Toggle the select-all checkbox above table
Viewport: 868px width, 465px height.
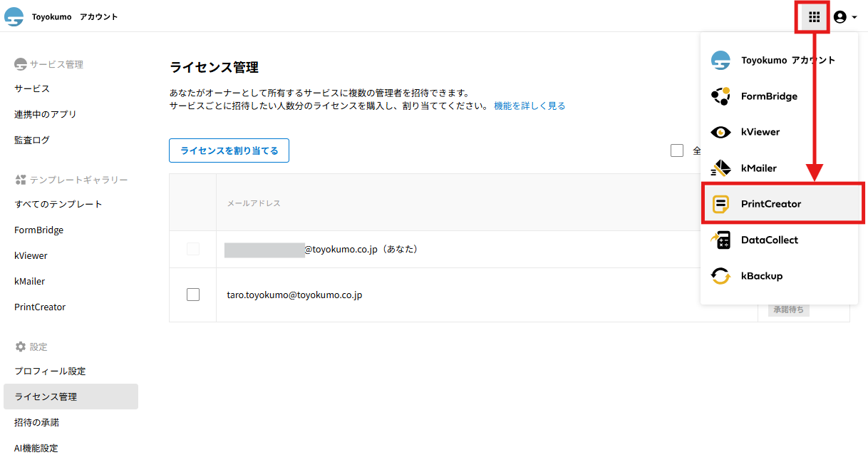pos(677,150)
